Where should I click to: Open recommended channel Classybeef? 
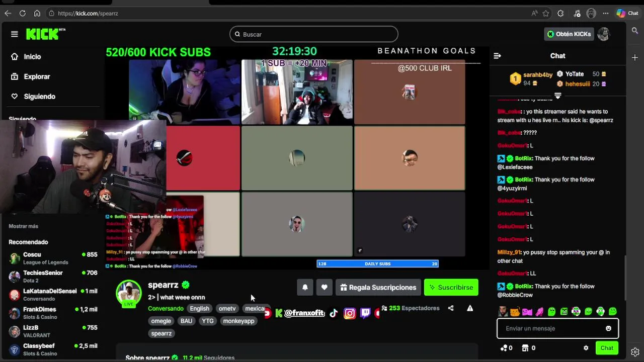pyautogui.click(x=53, y=349)
